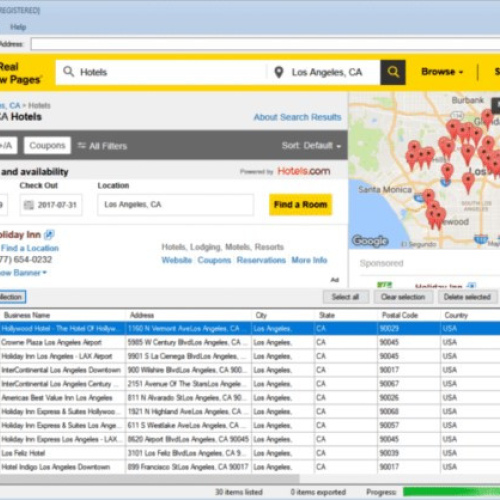Click the Hotels.com logo link
This screenshot has width=500, height=500.
point(304,171)
